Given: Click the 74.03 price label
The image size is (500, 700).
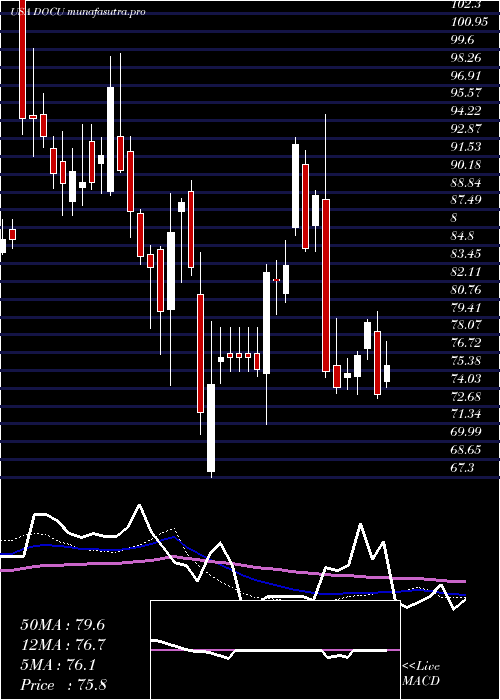Looking at the screenshot, I should (466, 378).
